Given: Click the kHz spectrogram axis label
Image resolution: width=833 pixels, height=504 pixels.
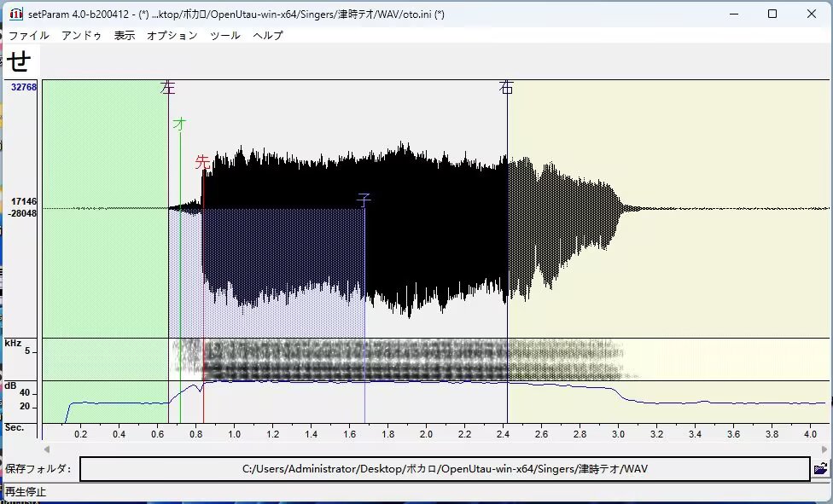Looking at the screenshot, I should tap(13, 343).
